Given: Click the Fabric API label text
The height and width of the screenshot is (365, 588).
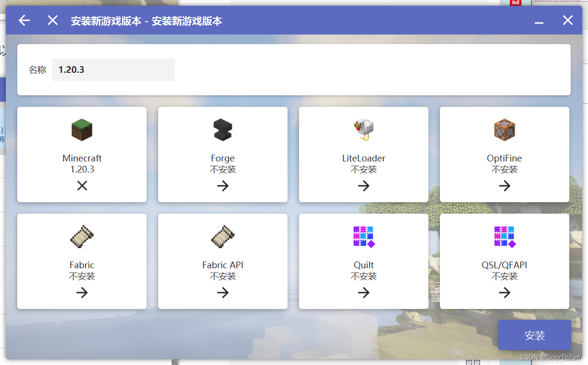Looking at the screenshot, I should point(223,265).
